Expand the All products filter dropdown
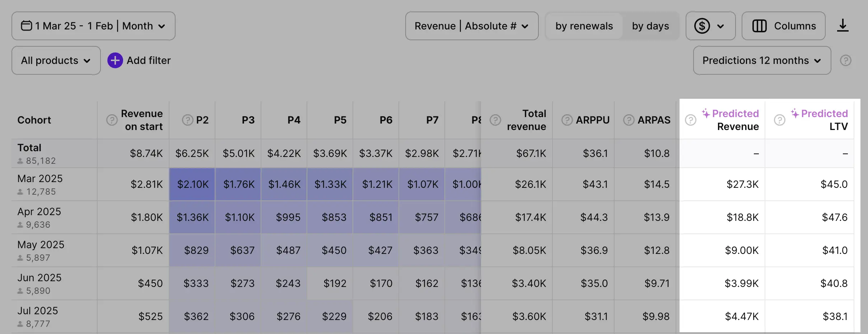Screen dimensions: 868x334 [x=56, y=60]
